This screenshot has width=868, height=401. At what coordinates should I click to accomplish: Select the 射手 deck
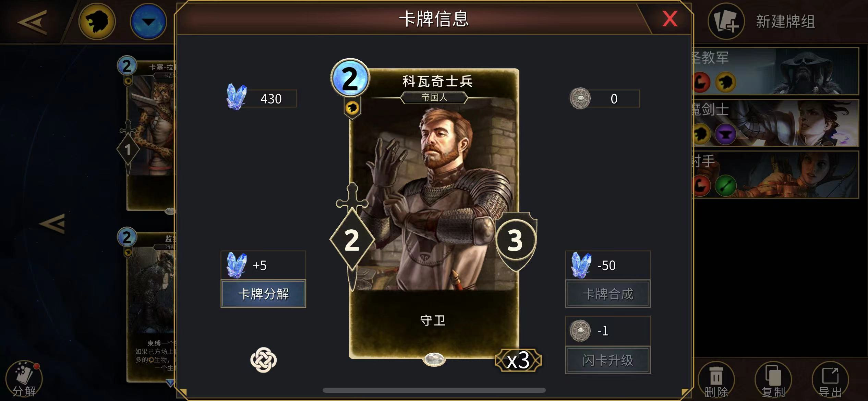click(775, 175)
